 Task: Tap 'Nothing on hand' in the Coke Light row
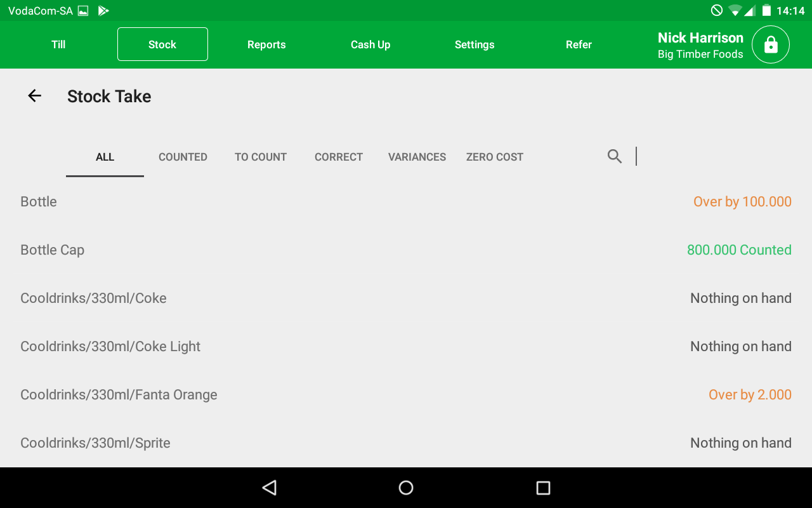click(x=741, y=347)
